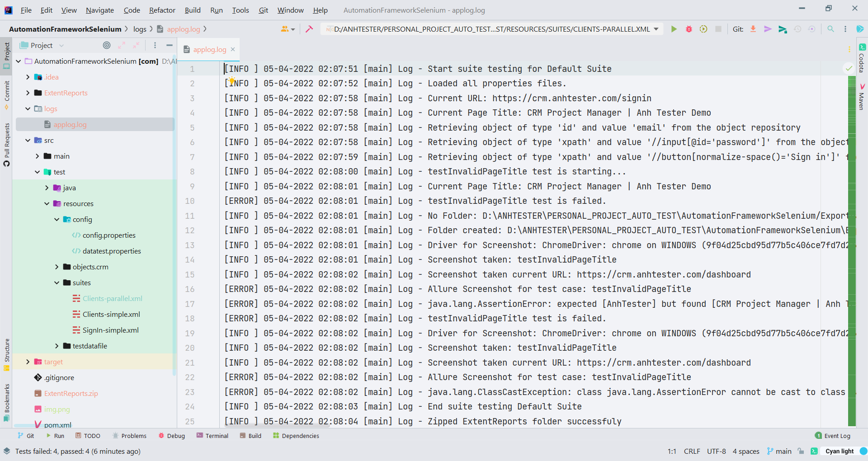Expand all in Project panel
Image resolution: width=868 pixels, height=461 pixels.
tap(122, 45)
